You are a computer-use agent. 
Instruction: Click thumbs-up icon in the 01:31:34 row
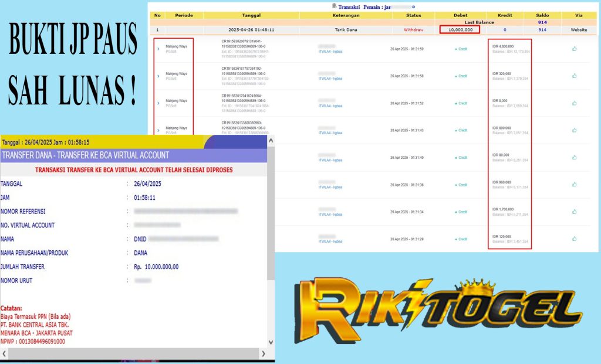[x=574, y=212]
